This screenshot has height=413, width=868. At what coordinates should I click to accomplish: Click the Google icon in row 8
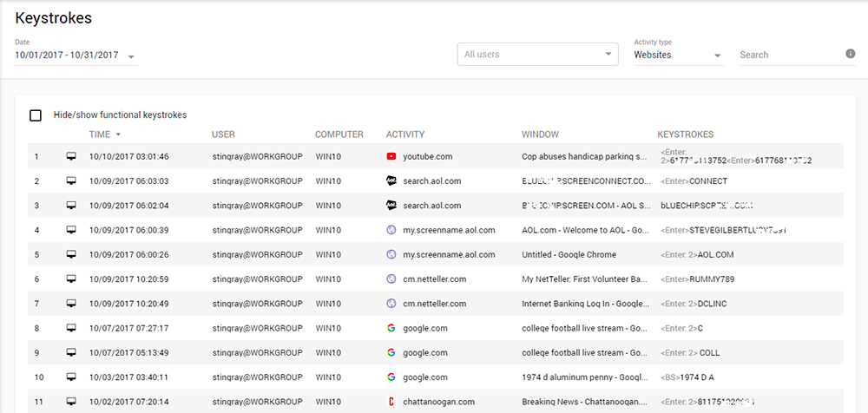point(391,329)
